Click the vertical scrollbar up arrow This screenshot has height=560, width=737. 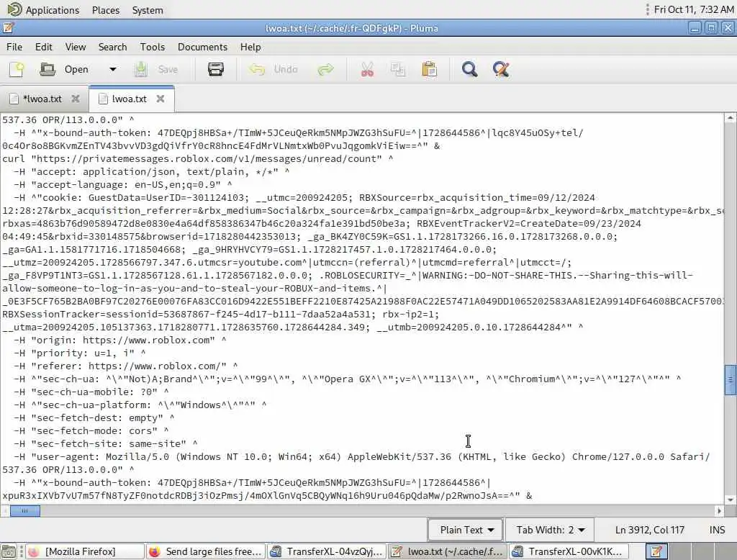pyautogui.click(x=730, y=118)
